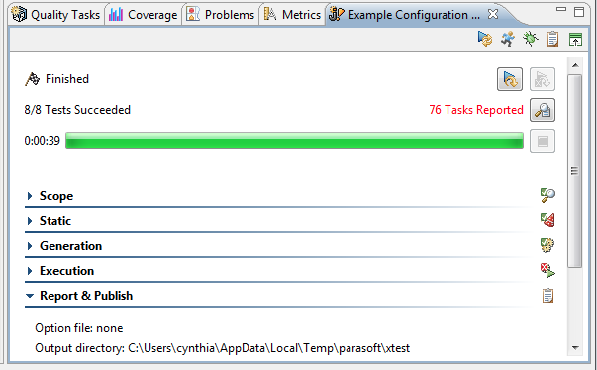
Task: Click the clipboard report toolbar icon
Action: click(552, 39)
